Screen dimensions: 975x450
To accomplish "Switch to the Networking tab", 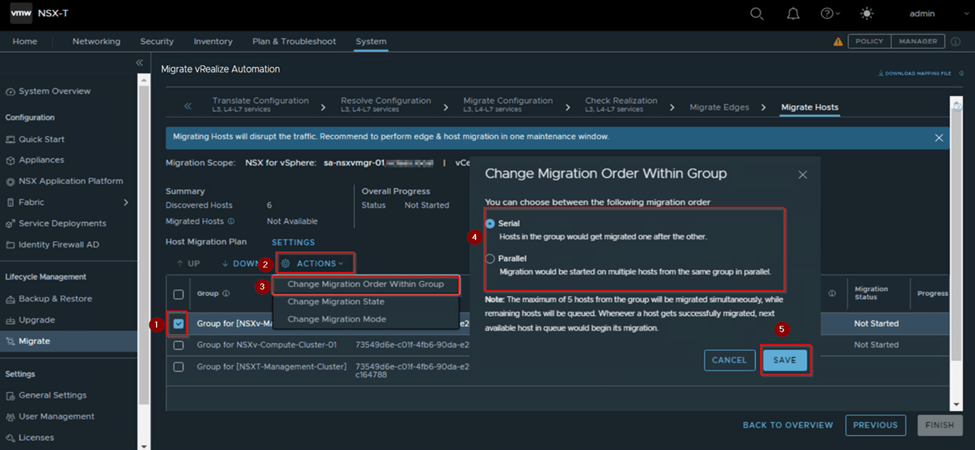I will (96, 41).
